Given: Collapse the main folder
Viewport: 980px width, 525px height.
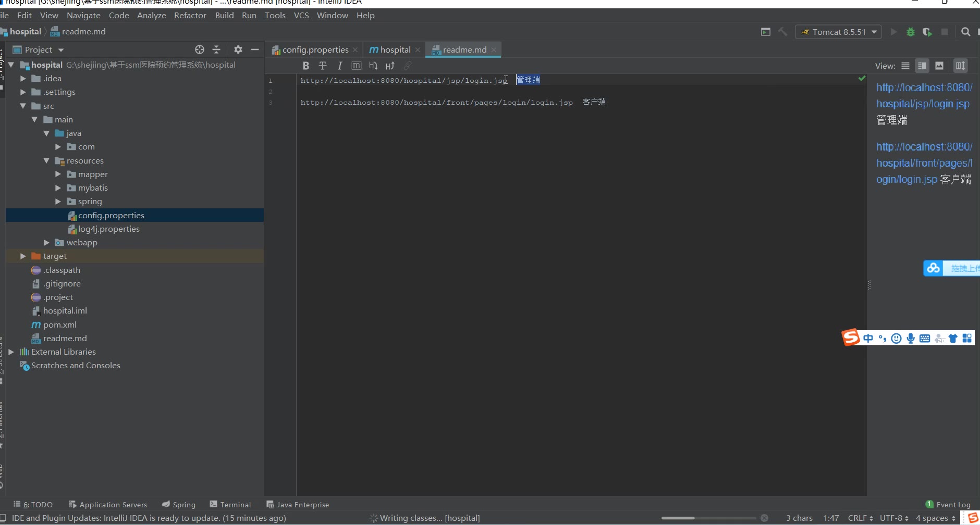Looking at the screenshot, I should click(x=34, y=119).
